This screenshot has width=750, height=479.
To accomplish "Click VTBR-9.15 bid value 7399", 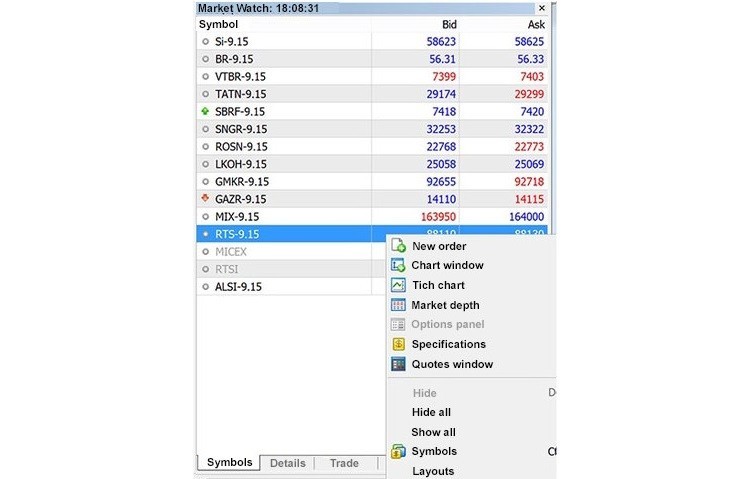I will 444,77.
